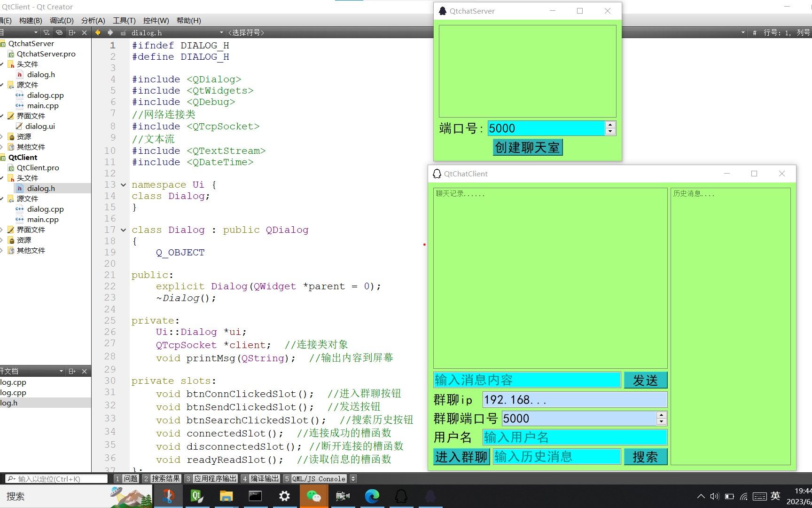Open the 调试(D) menu

[62, 20]
